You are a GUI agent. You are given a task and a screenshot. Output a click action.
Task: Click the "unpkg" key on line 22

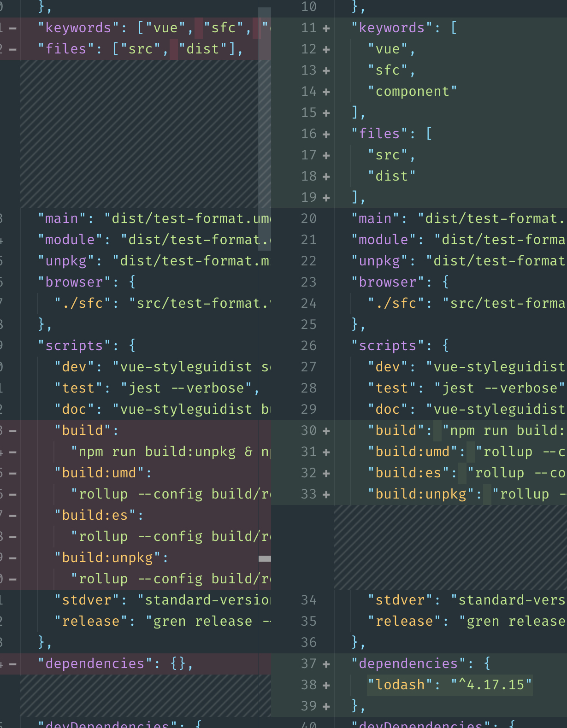pyautogui.click(x=379, y=261)
